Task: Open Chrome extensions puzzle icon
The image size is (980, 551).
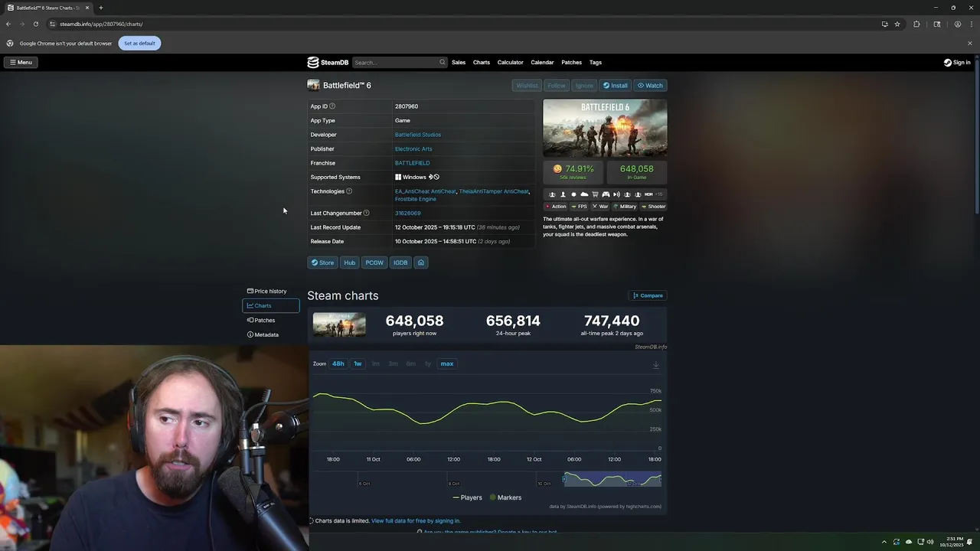Action: (916, 24)
